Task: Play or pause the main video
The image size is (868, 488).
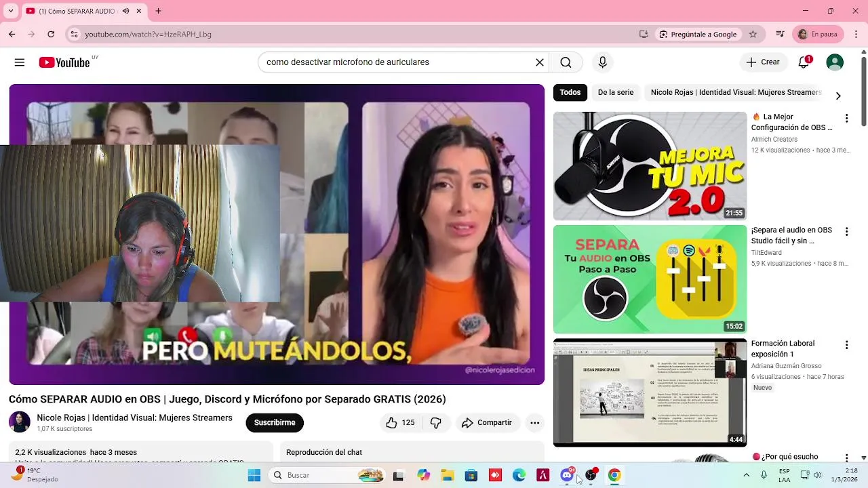Action: (x=277, y=235)
